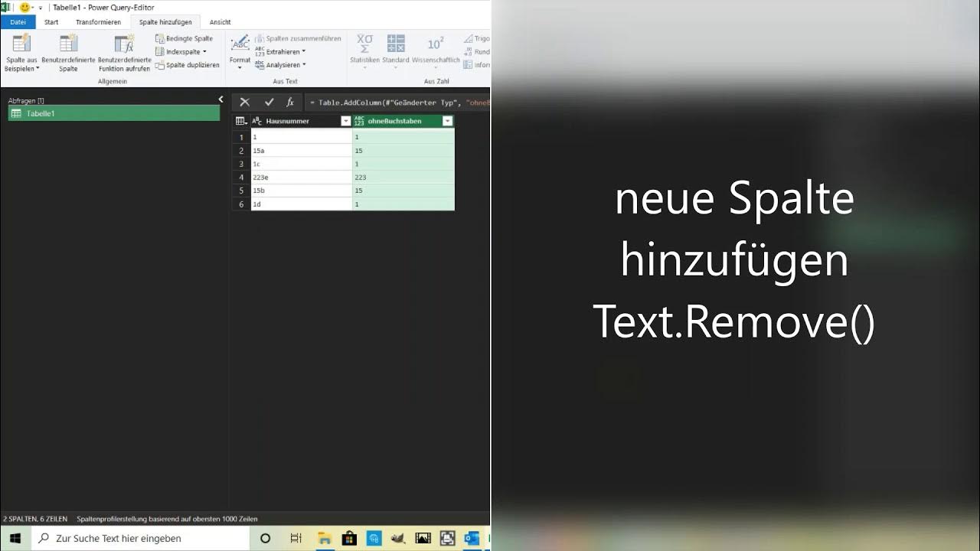The width and height of the screenshot is (980, 551).
Task: Change Hausnummer column data type icon
Action: coord(257,121)
